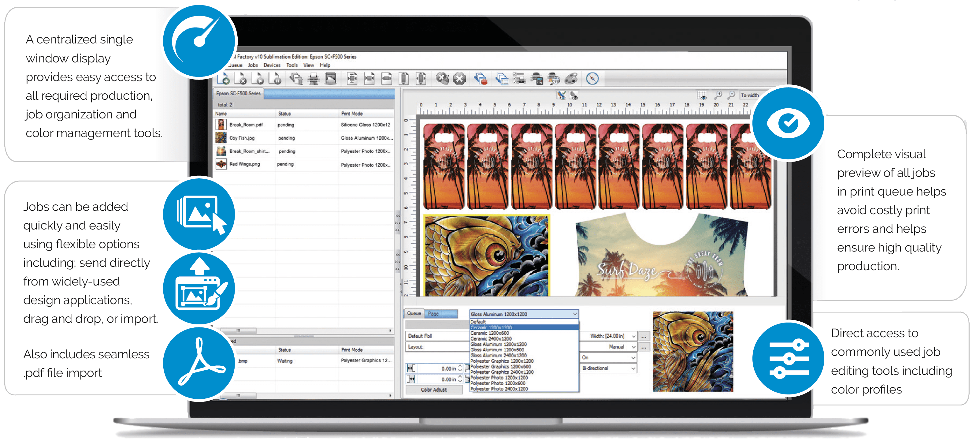Select Polyester Photo 2400x1200 from list
The width and height of the screenshot is (980, 448).
pos(499,389)
